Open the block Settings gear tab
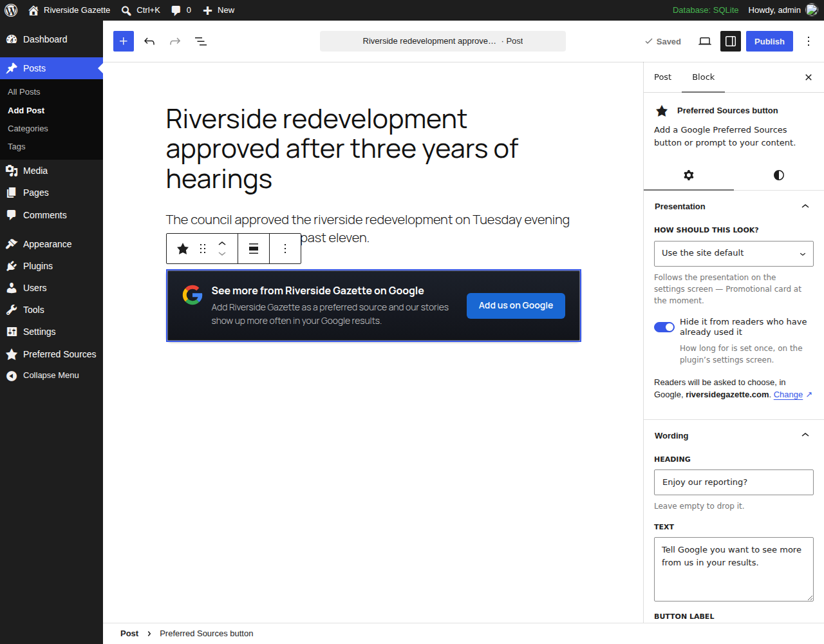The image size is (824, 644). click(x=689, y=175)
